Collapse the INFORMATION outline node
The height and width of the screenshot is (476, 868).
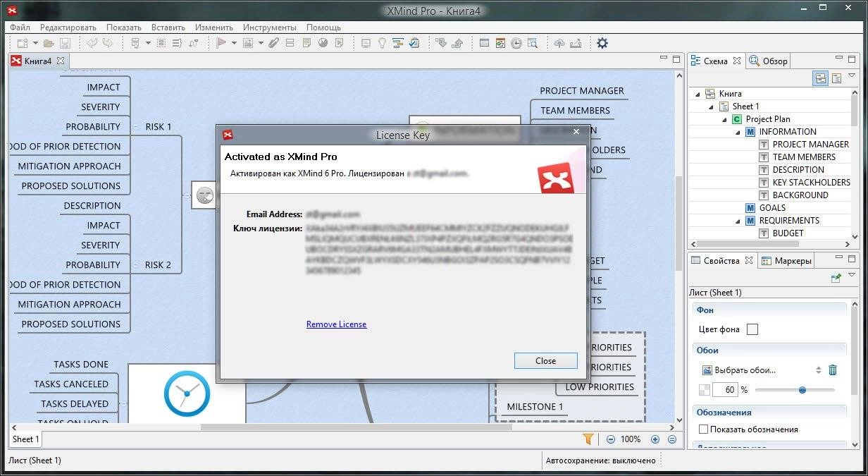tap(738, 132)
